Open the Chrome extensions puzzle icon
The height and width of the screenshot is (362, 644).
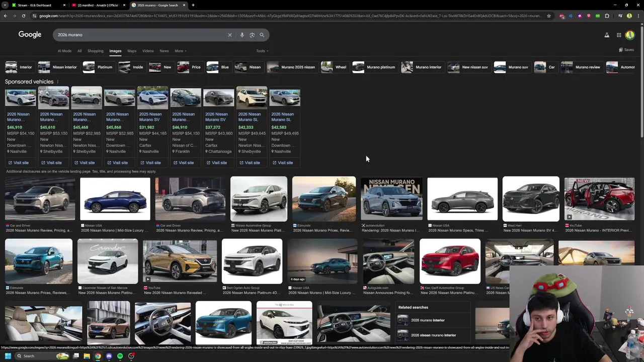click(x=607, y=16)
